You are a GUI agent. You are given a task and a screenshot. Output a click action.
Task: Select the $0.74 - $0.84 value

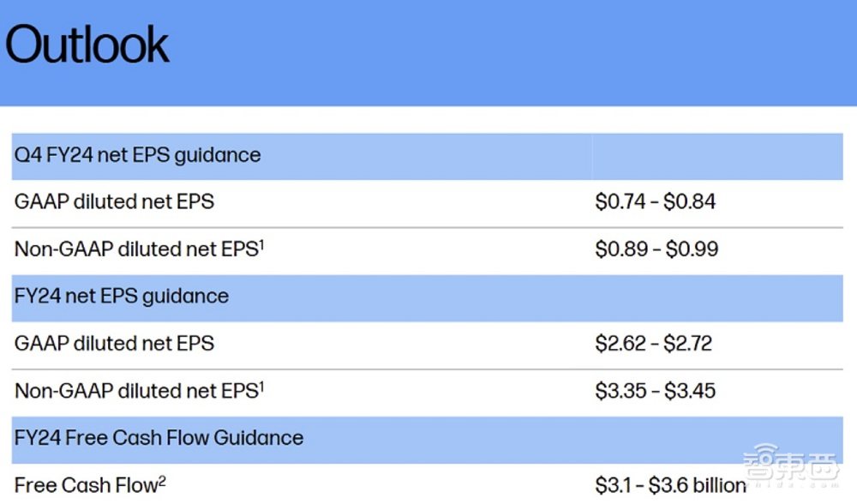click(x=656, y=202)
